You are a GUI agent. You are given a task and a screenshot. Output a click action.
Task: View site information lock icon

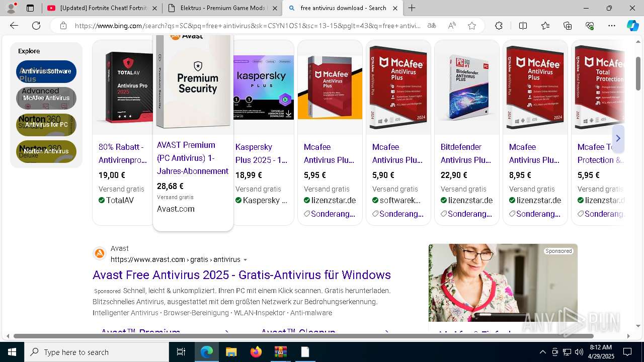coord(63,26)
